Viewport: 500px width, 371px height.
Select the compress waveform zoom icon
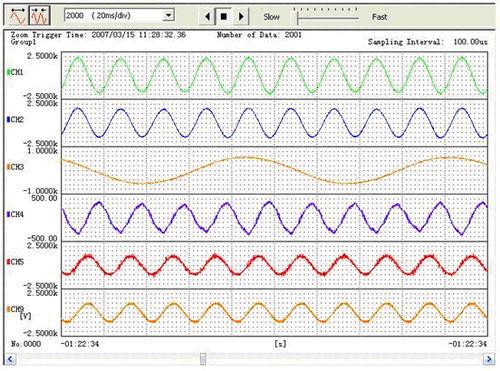coord(39,16)
